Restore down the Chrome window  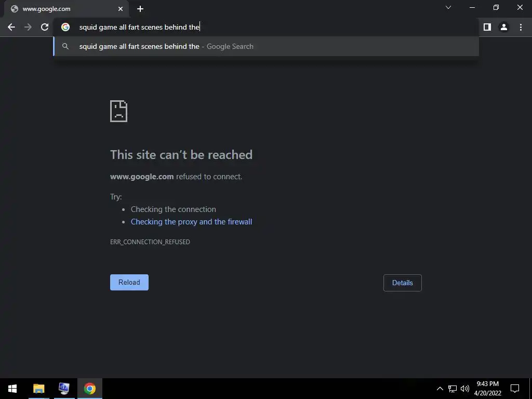coord(496,7)
